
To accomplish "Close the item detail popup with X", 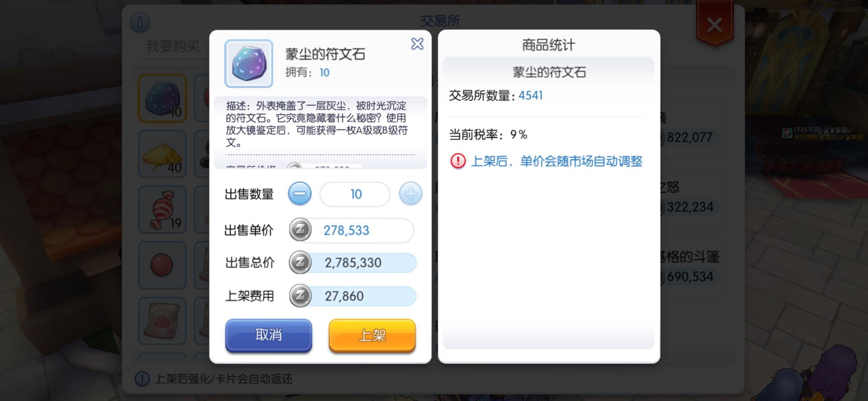I will [417, 44].
